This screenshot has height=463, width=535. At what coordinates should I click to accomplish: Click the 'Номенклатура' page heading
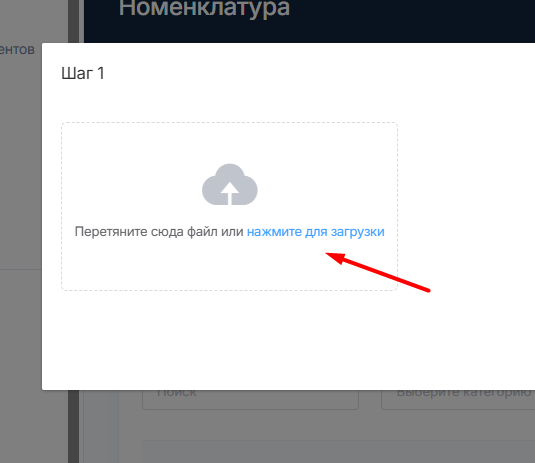tap(204, 8)
